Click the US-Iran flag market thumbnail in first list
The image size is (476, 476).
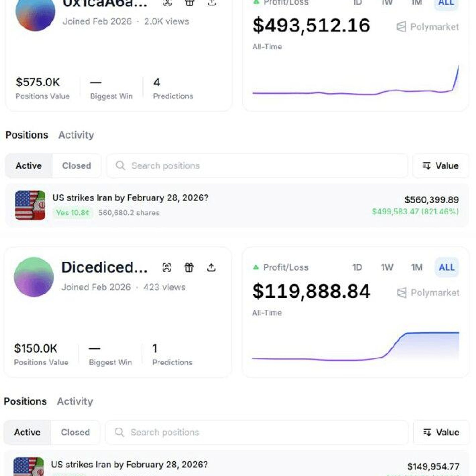(x=30, y=205)
